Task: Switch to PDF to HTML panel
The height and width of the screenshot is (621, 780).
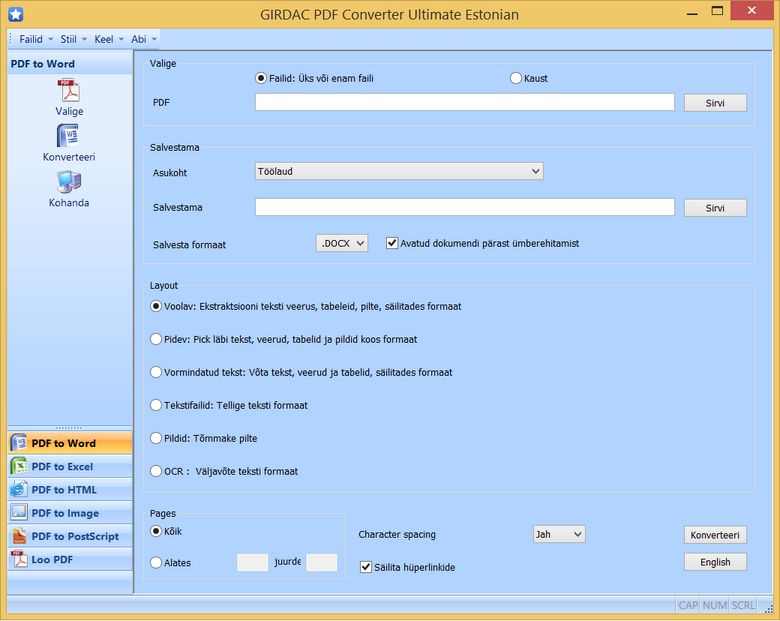Action: coord(70,490)
